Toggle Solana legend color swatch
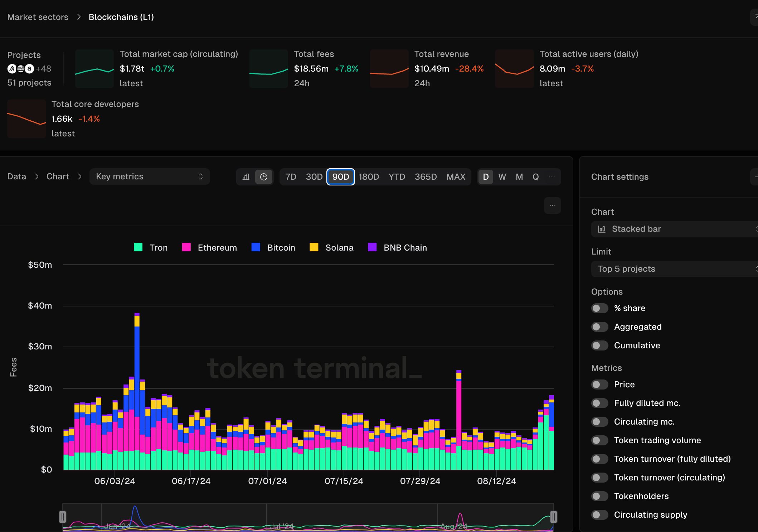This screenshot has height=532, width=758. point(314,247)
